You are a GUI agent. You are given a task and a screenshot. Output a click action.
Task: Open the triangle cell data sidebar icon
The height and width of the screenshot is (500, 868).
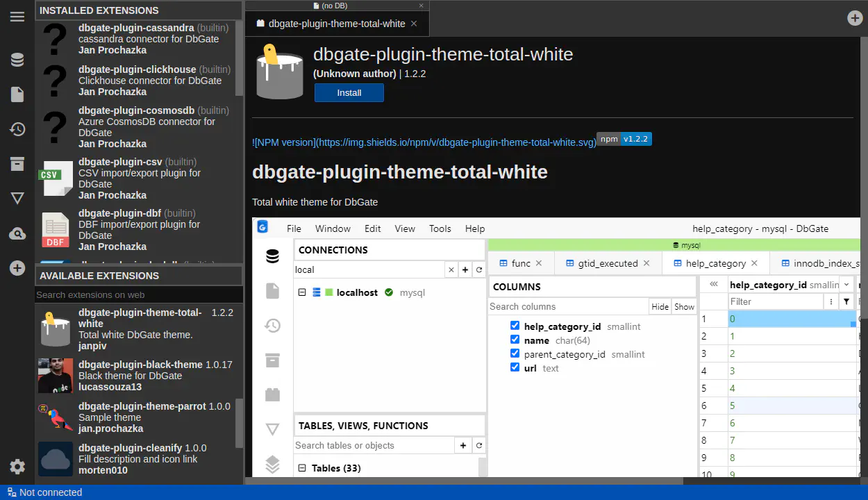tap(17, 199)
